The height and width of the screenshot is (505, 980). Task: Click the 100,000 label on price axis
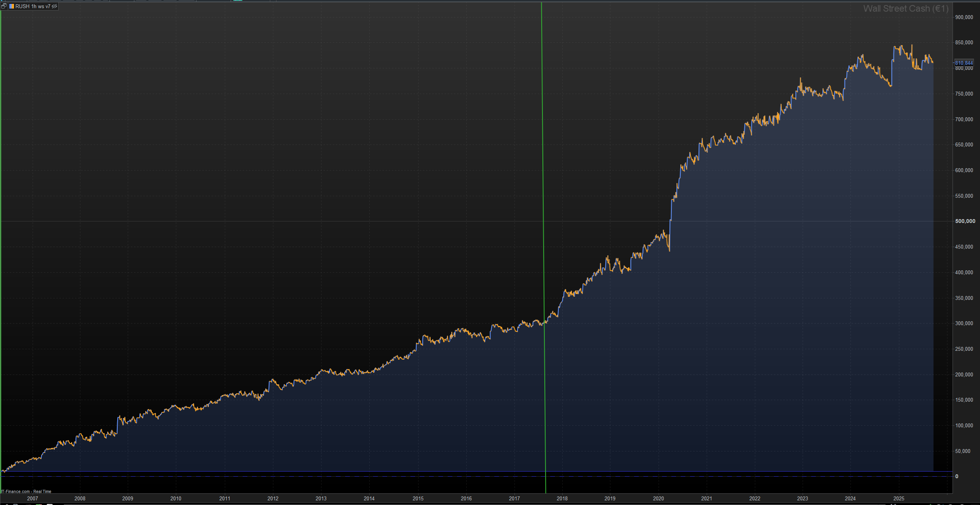964,425
